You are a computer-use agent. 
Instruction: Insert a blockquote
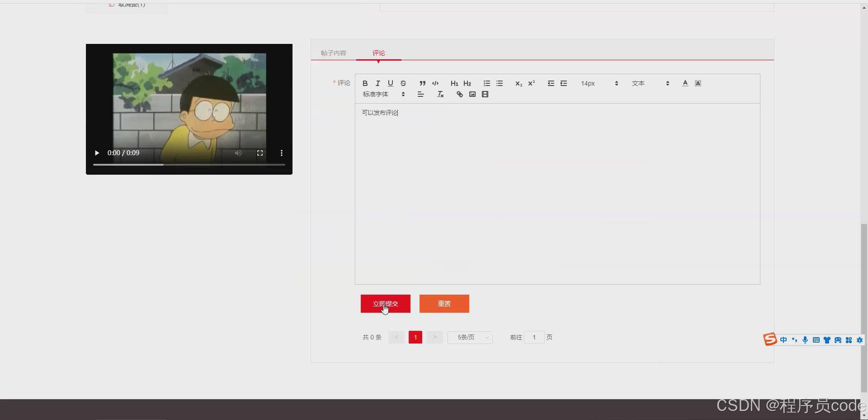(x=422, y=83)
